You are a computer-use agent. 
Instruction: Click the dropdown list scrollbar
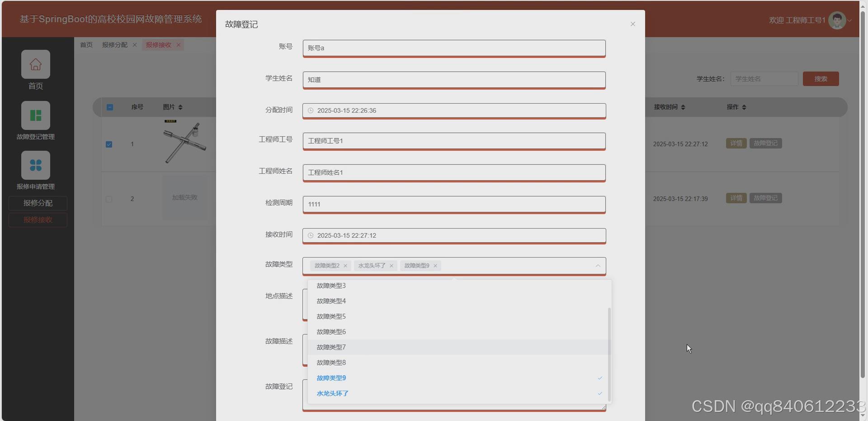tap(609, 355)
